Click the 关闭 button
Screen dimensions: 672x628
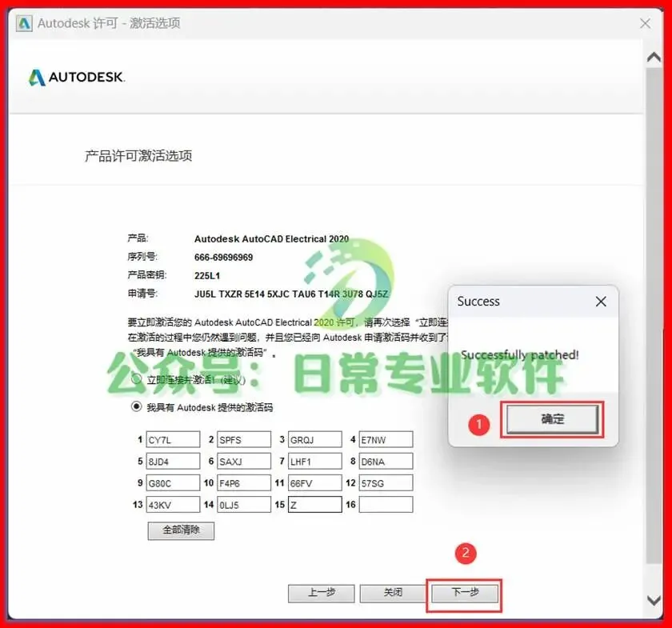click(393, 593)
